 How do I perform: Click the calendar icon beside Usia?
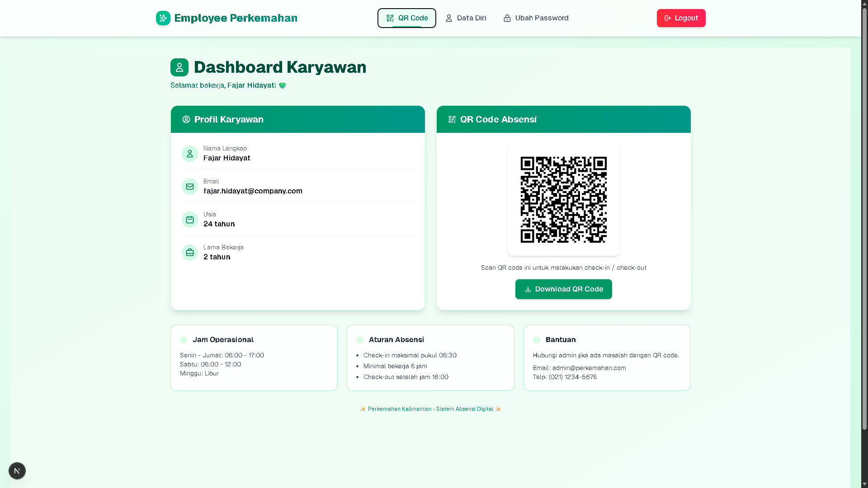(x=190, y=220)
